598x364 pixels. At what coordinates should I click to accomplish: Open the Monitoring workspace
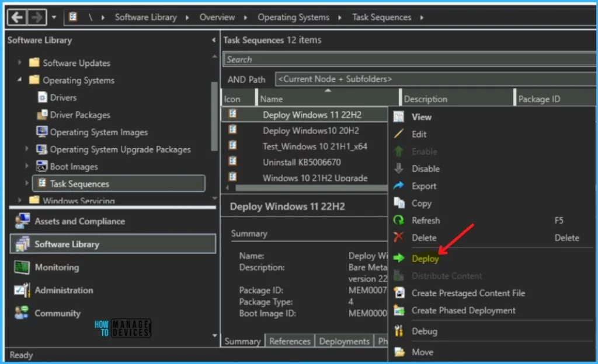113,267
